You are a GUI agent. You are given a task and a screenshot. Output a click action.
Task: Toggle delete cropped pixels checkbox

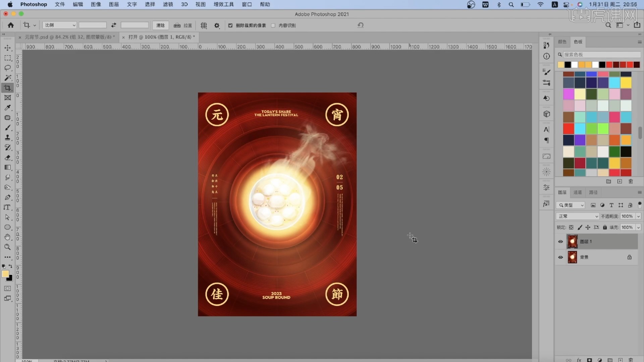(230, 25)
